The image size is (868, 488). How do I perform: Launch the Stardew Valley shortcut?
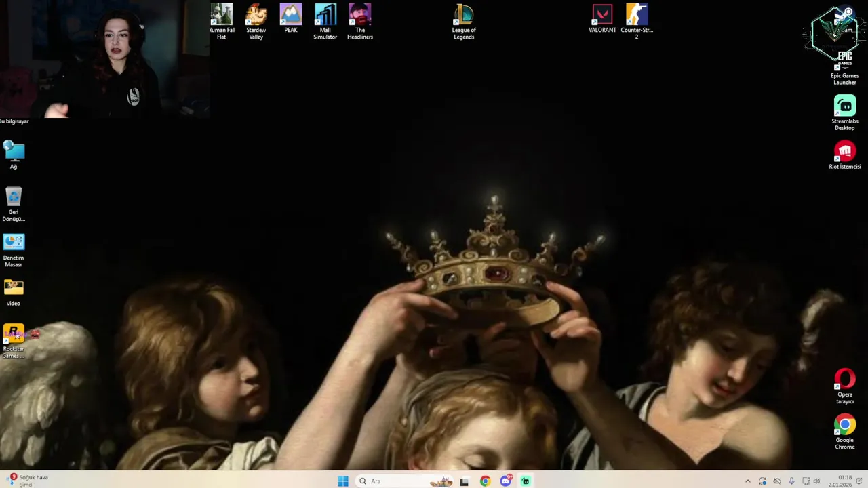pyautogui.click(x=256, y=22)
